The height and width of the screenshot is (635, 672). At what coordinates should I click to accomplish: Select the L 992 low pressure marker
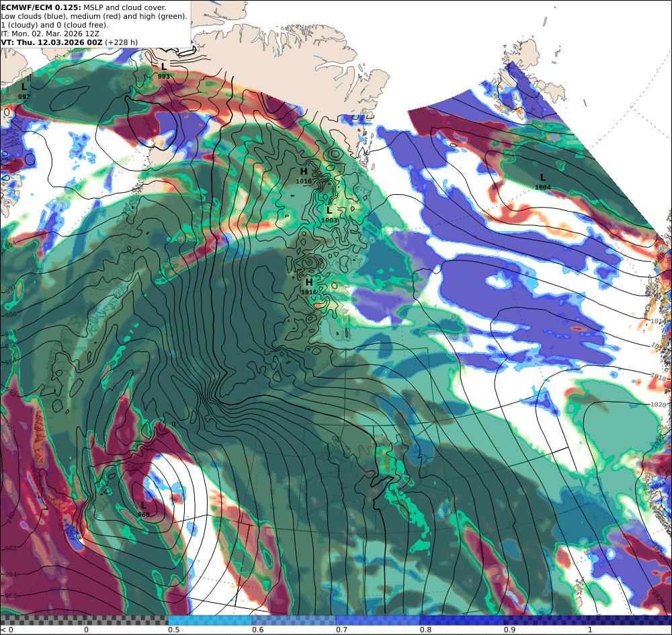(24, 91)
